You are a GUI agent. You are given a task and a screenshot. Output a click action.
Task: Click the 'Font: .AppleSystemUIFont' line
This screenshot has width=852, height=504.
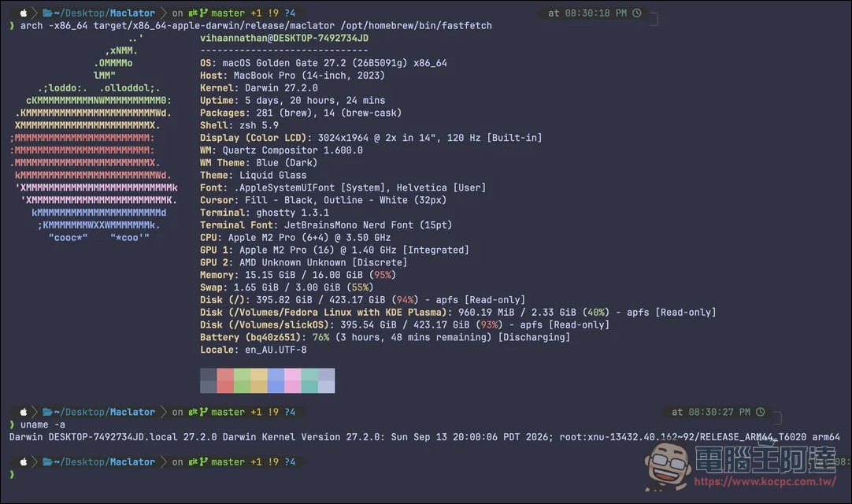pos(343,188)
